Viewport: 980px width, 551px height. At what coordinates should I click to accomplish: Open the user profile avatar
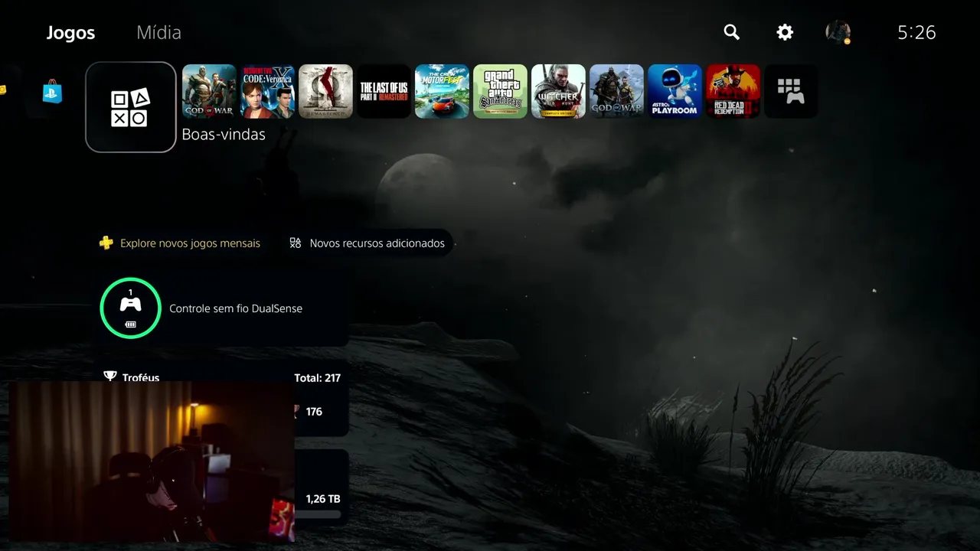(838, 32)
